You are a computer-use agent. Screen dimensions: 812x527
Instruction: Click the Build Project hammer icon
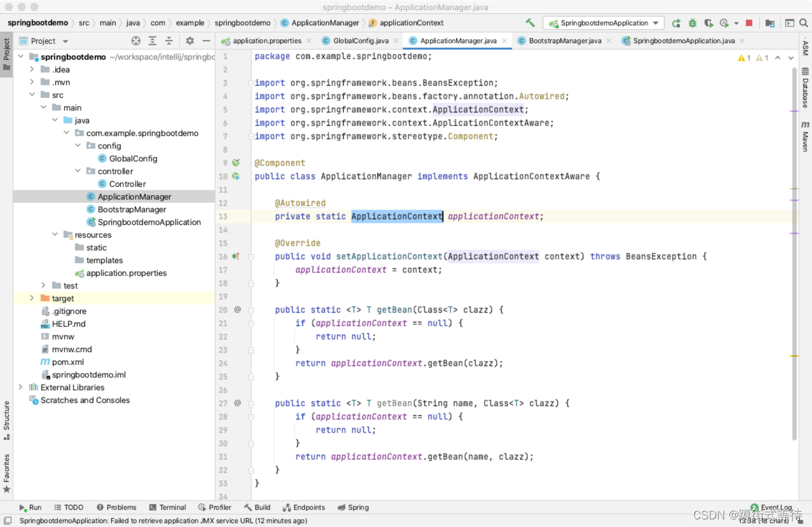coord(530,23)
